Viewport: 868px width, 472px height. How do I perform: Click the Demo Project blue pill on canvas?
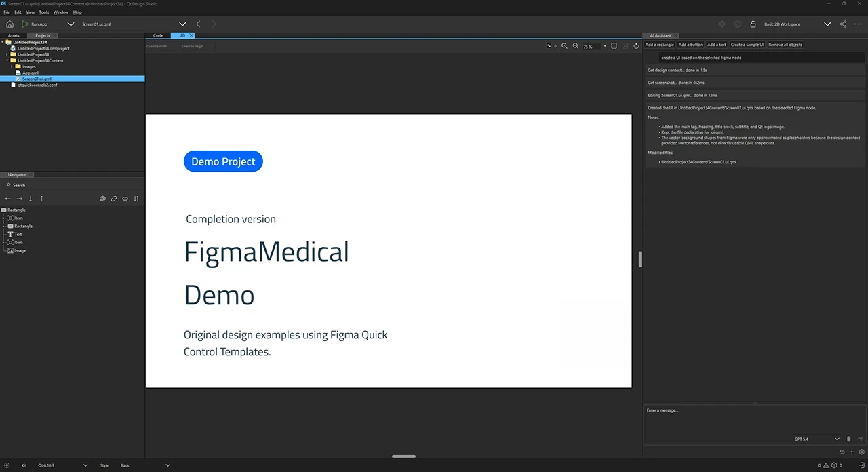pyautogui.click(x=223, y=161)
